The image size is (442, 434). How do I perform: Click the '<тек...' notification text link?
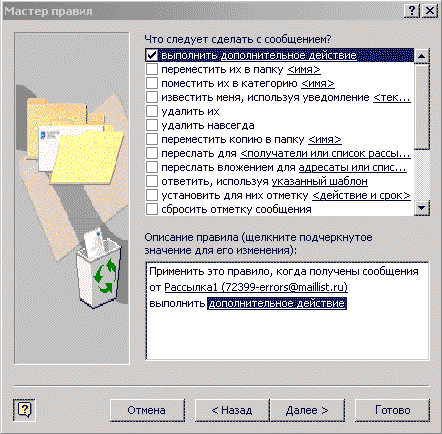[392, 97]
